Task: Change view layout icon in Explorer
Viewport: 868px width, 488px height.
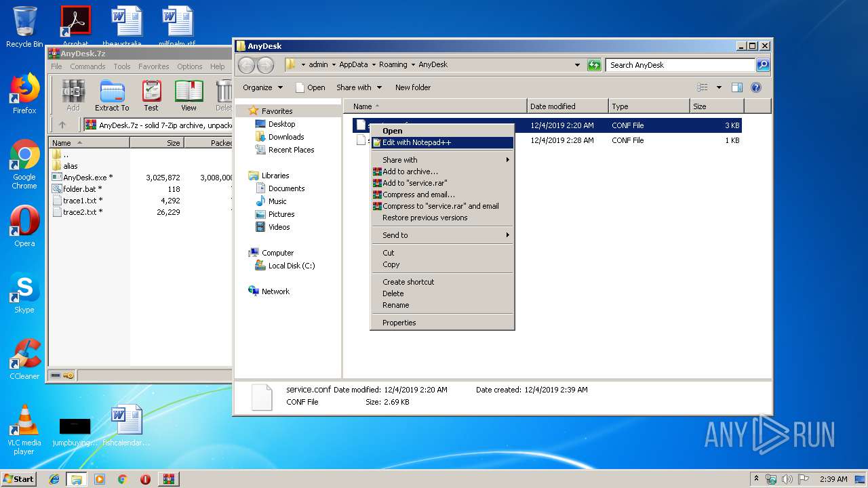Action: coord(703,87)
